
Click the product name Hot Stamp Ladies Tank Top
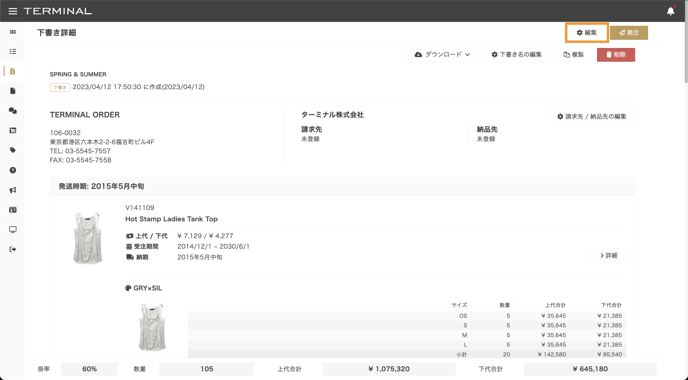click(x=171, y=219)
